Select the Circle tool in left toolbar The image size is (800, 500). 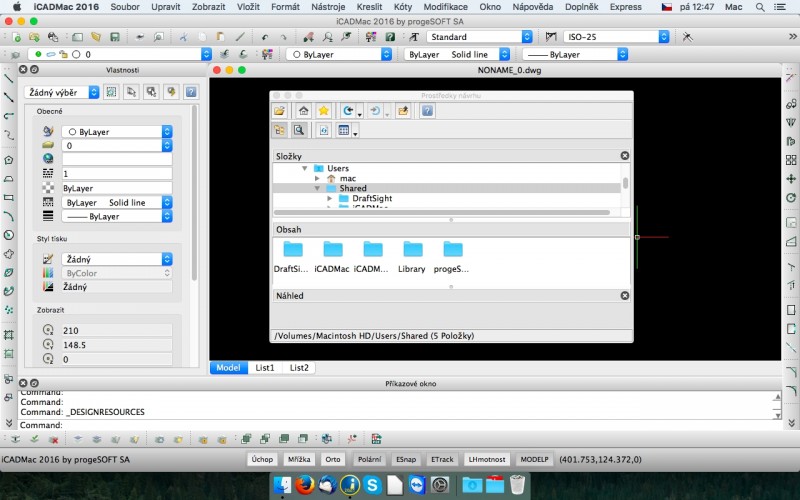[x=8, y=235]
